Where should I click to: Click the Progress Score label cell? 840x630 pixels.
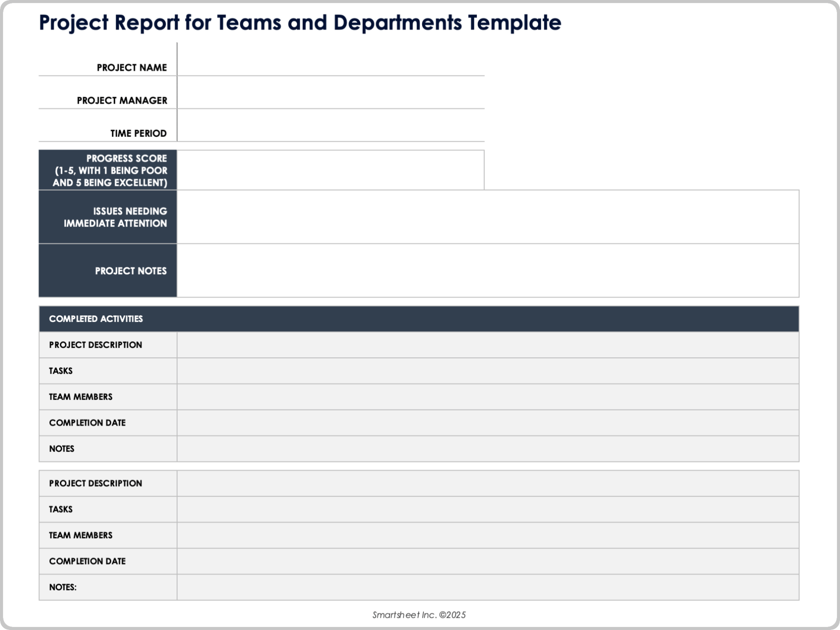108,171
